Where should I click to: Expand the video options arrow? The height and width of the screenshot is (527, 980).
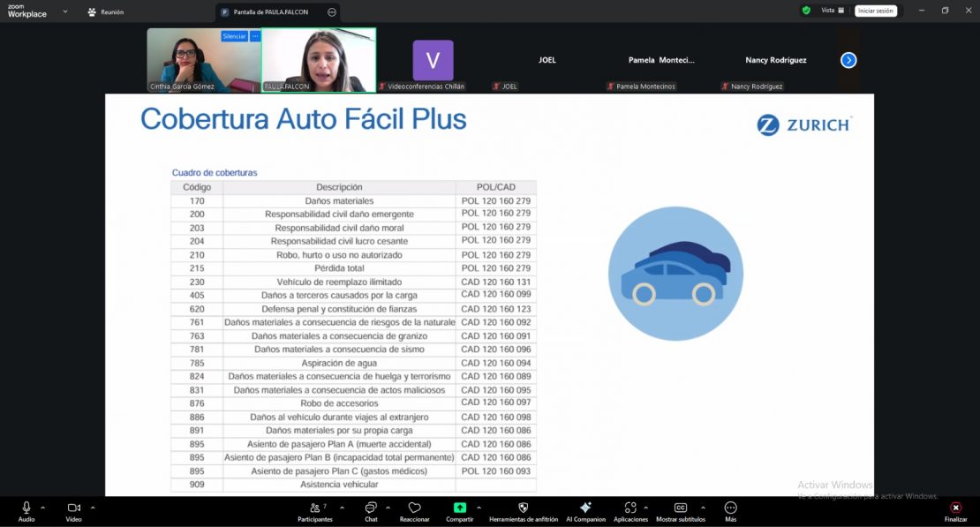93,508
